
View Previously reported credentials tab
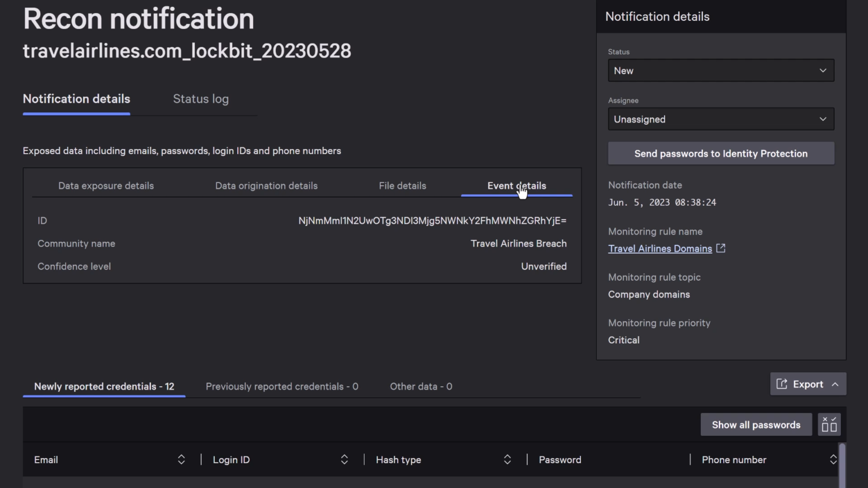(x=281, y=386)
